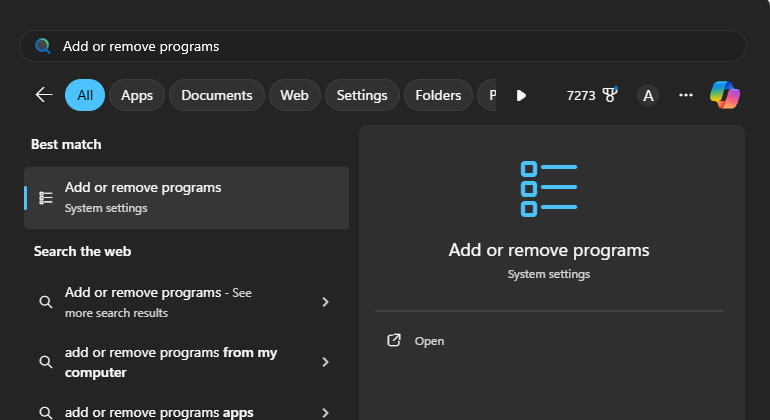Select the Web filter tab
This screenshot has width=770, height=420.
tap(294, 95)
